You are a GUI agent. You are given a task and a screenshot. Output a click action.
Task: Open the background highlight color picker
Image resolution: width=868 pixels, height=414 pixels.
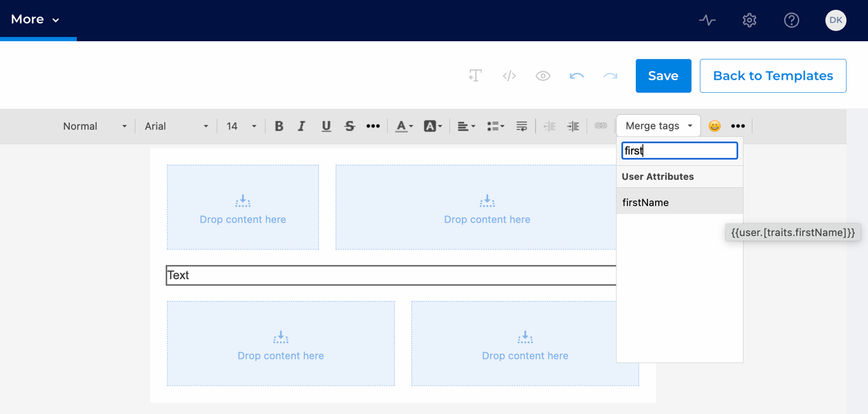(x=433, y=126)
